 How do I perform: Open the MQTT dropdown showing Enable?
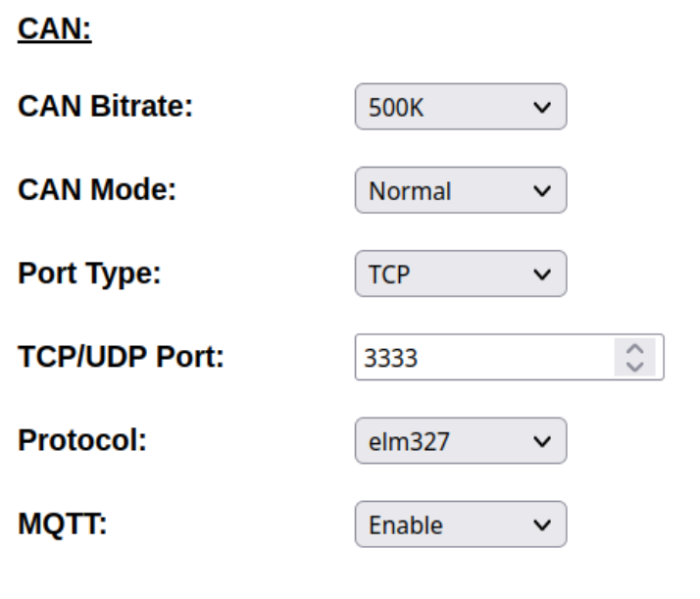pos(461,524)
